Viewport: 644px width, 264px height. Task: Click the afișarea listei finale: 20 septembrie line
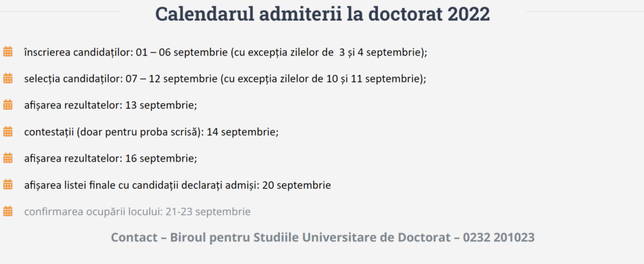(x=177, y=185)
